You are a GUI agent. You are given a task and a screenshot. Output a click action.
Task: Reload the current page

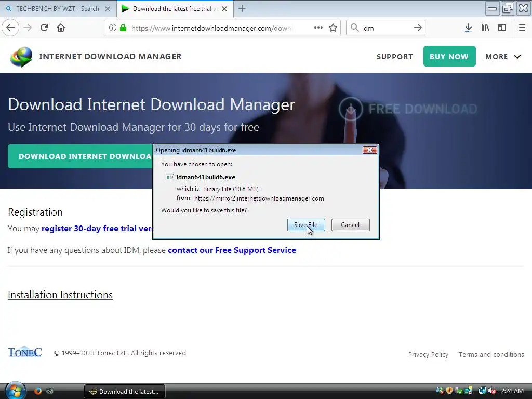coord(44,28)
